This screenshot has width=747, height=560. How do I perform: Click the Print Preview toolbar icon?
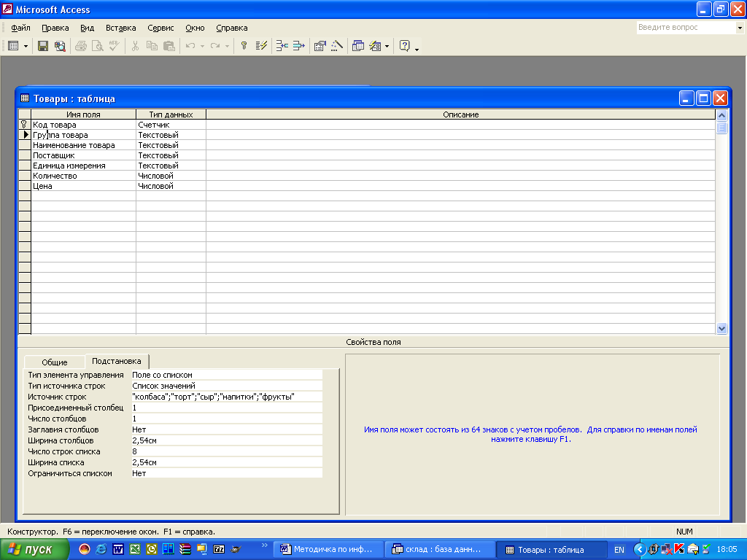coord(98,46)
